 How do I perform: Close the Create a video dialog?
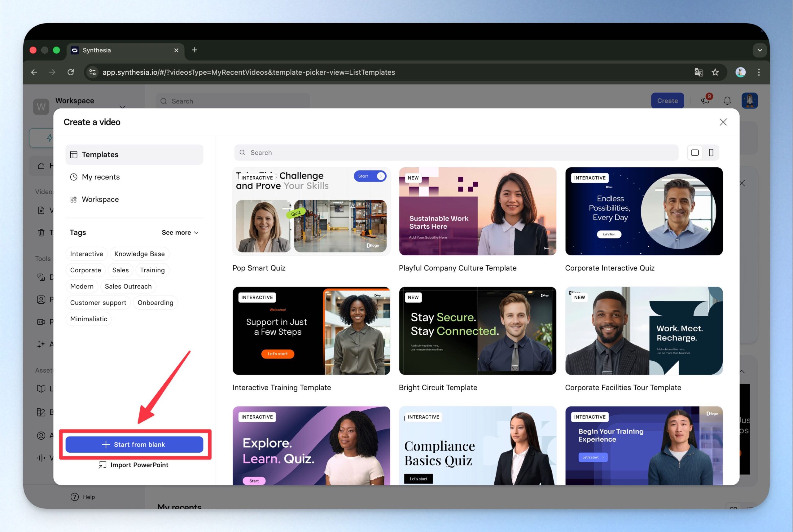[723, 122]
